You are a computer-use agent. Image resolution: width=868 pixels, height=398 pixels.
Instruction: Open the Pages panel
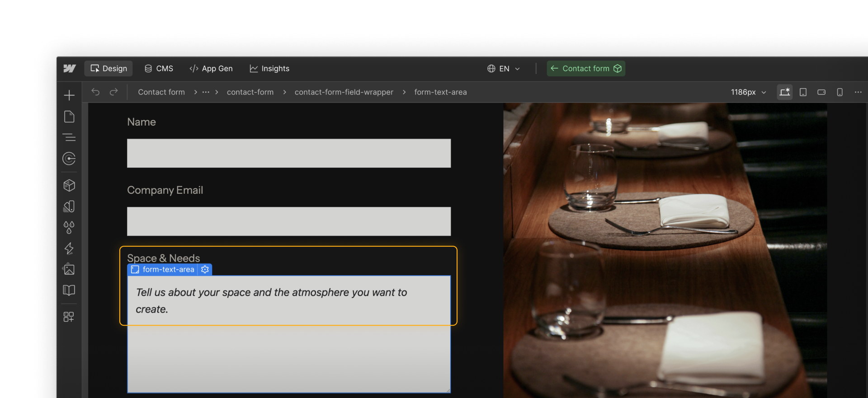69,117
